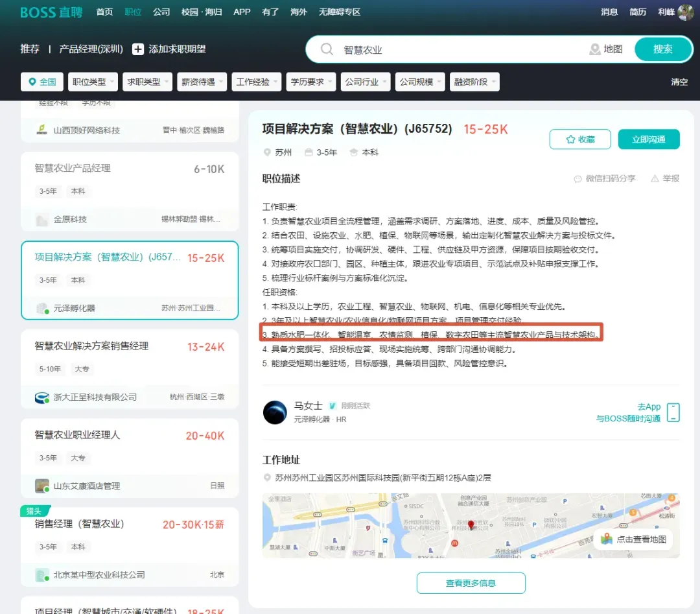Click the red map marker pin
The height and width of the screenshot is (614, 700).
click(x=471, y=525)
